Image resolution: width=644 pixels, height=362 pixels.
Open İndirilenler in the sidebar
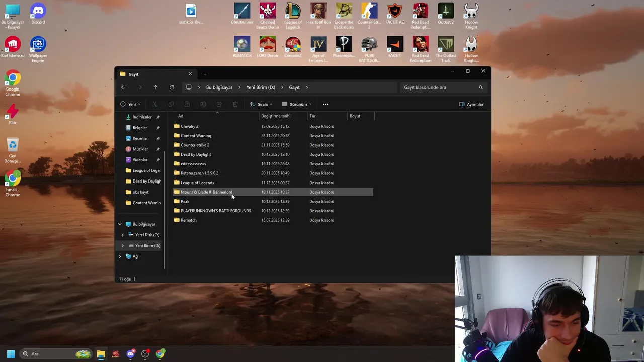(142, 117)
